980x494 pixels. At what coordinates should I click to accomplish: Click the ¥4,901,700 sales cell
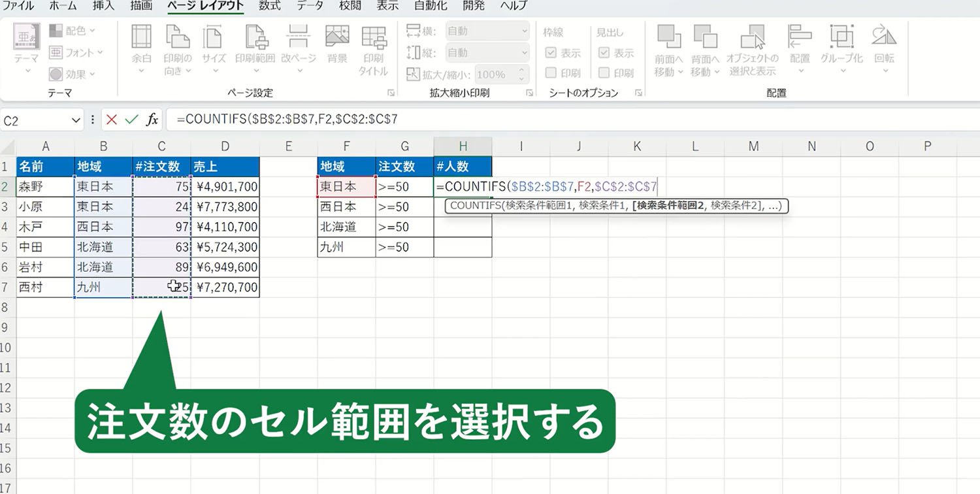coord(225,187)
